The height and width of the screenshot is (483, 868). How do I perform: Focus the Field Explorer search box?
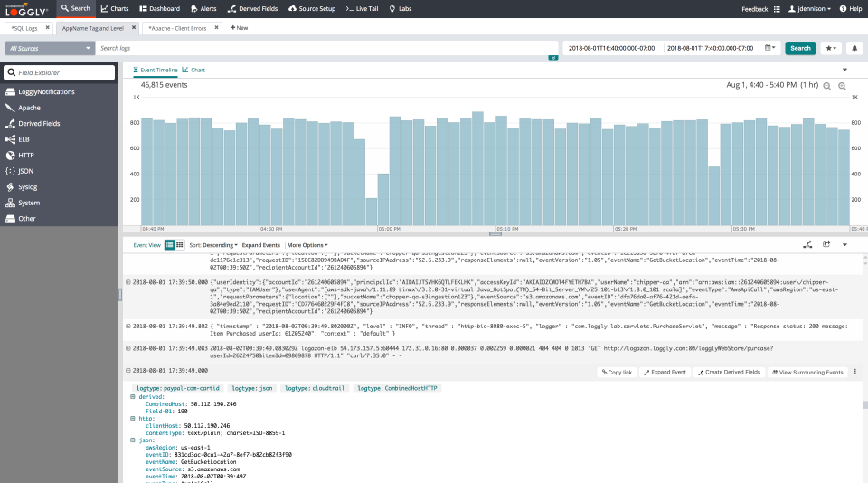(60, 72)
